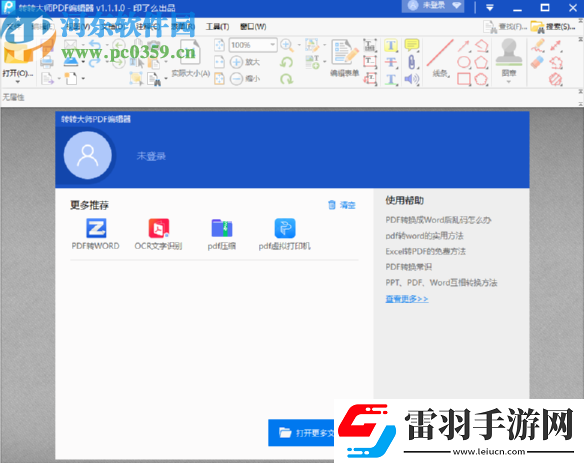This screenshot has width=584, height=463.
Task: Select the strikethrough text T tool
Action: point(391,62)
